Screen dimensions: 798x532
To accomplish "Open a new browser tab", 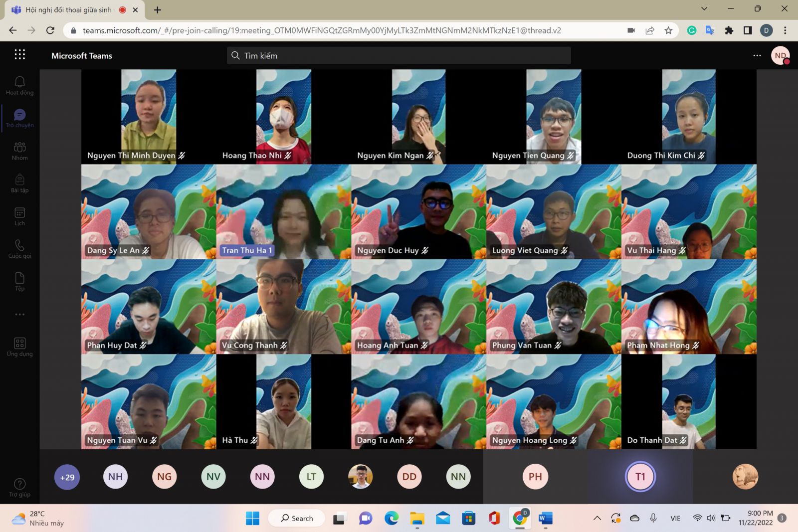I will 158,10.
